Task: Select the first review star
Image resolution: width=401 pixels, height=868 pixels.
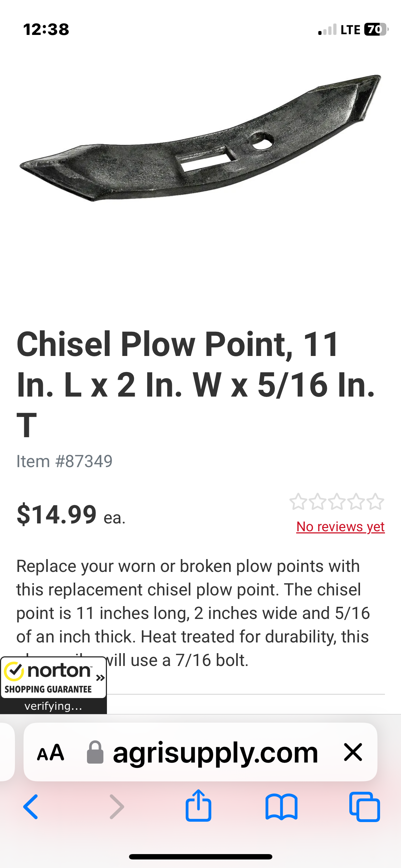Action: [x=298, y=502]
